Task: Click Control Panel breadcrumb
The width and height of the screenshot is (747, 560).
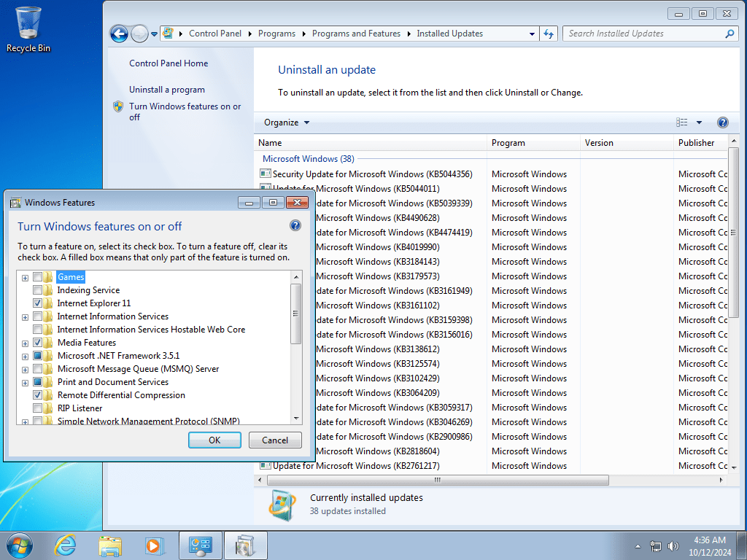Action: coord(215,34)
